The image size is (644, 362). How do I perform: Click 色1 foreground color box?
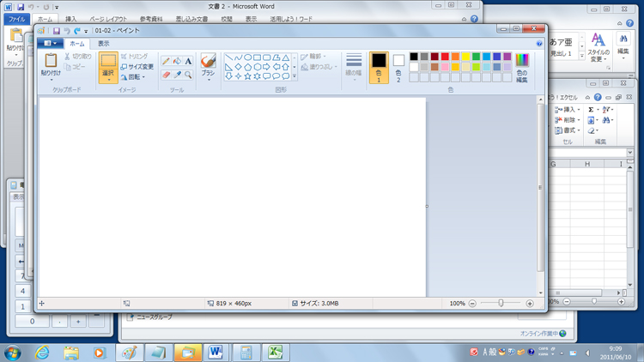pos(379,68)
